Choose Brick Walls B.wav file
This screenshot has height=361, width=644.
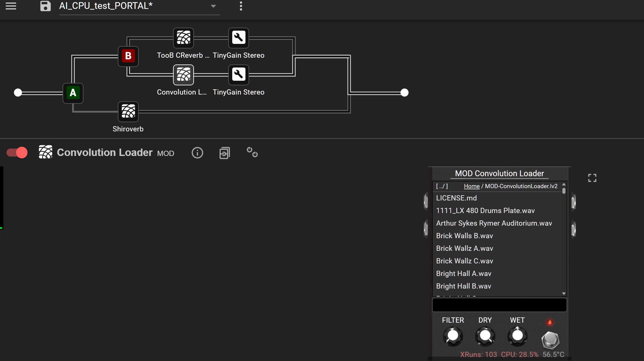[x=465, y=236]
